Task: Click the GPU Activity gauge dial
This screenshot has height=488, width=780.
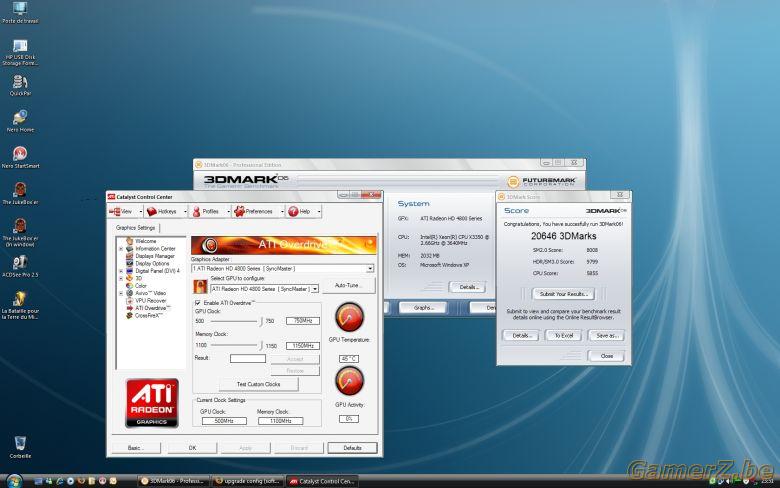Action: [x=349, y=381]
